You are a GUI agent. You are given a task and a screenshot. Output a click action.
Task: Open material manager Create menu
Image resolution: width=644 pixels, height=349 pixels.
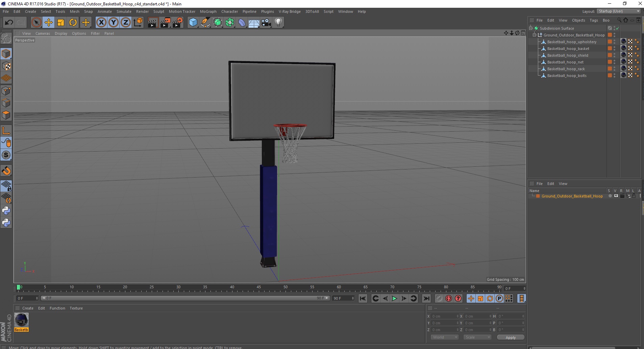click(28, 308)
